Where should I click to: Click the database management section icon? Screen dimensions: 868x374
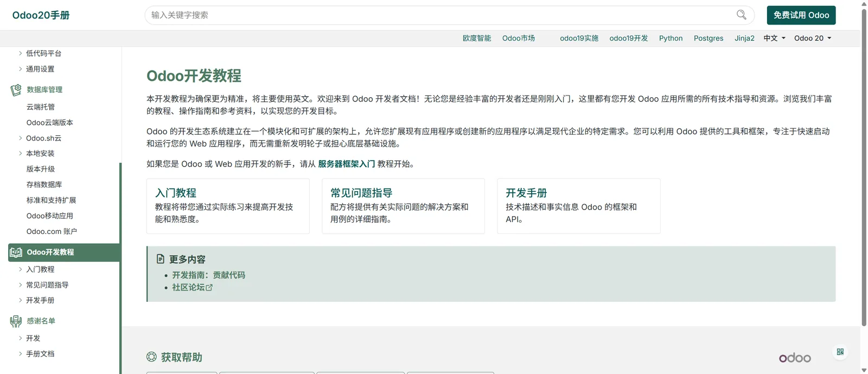16,90
